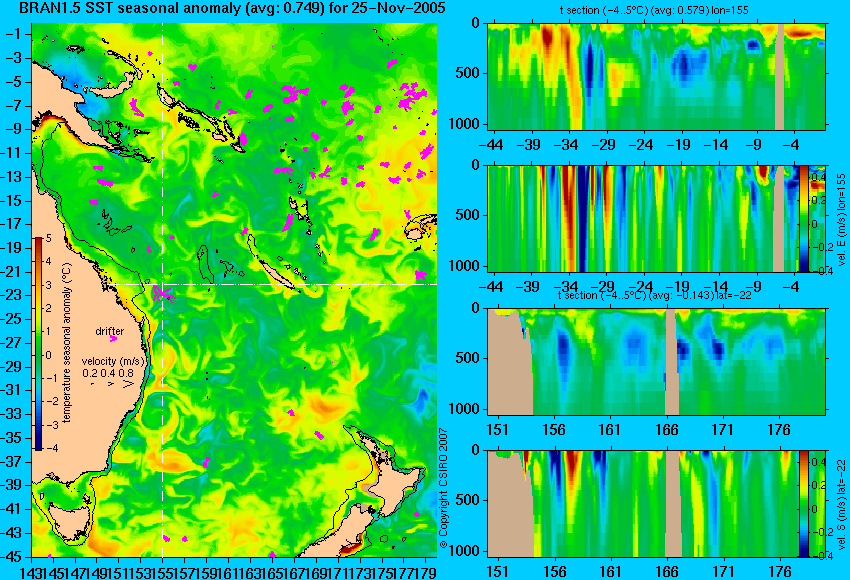This screenshot has height=580, width=850.
Task: Click the 'drifter' legend text
Action: [110, 331]
